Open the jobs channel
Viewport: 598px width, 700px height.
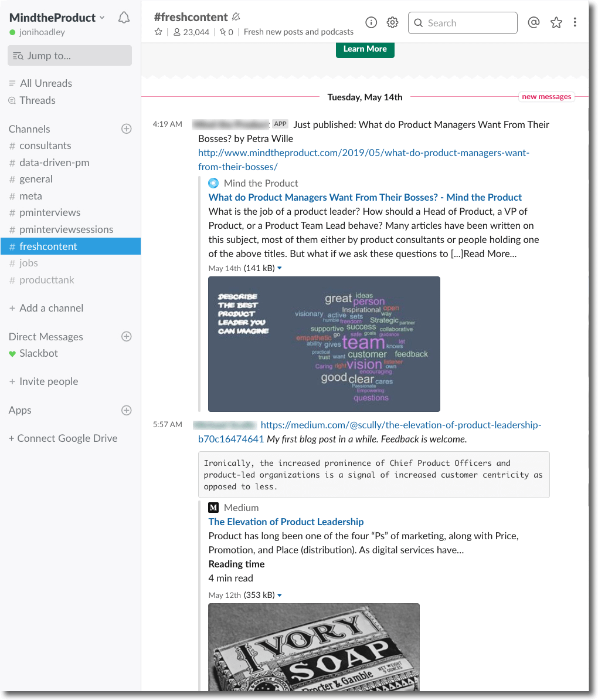pos(28,263)
